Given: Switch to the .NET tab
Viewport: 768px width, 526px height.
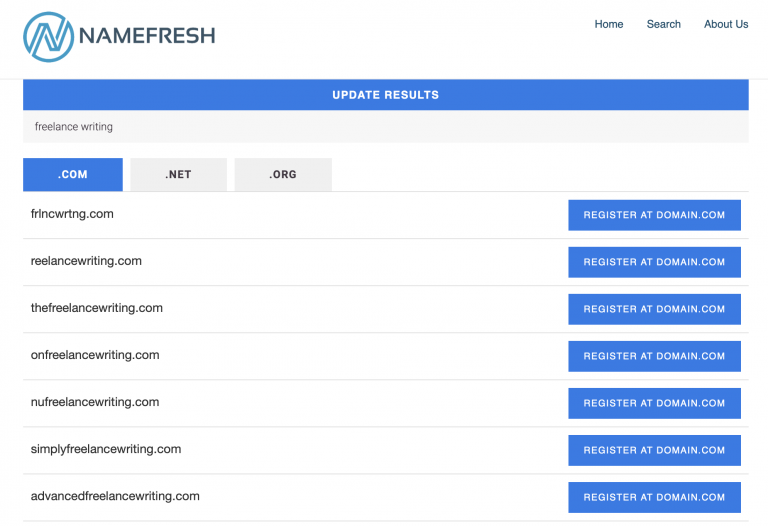Looking at the screenshot, I should (178, 174).
